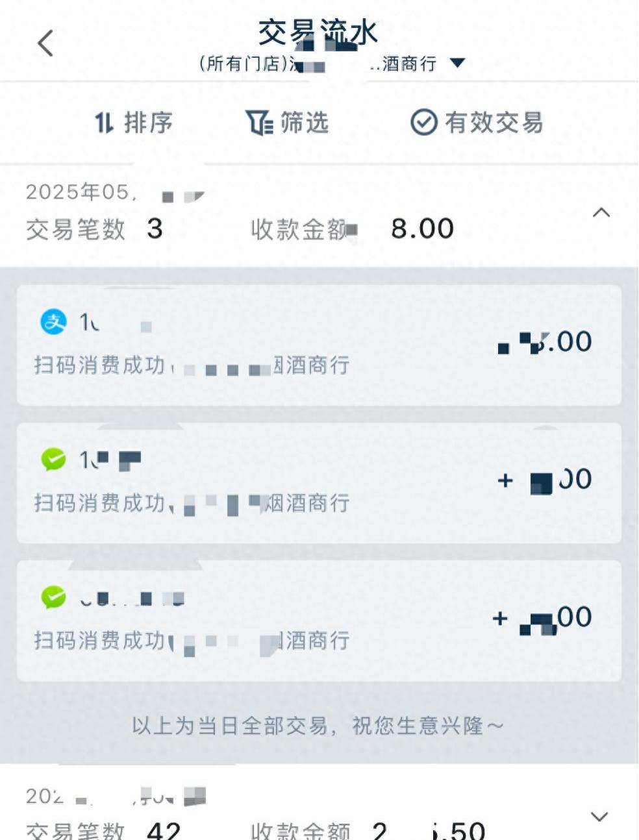Open the 筛选 filter option

pyautogui.click(x=304, y=122)
